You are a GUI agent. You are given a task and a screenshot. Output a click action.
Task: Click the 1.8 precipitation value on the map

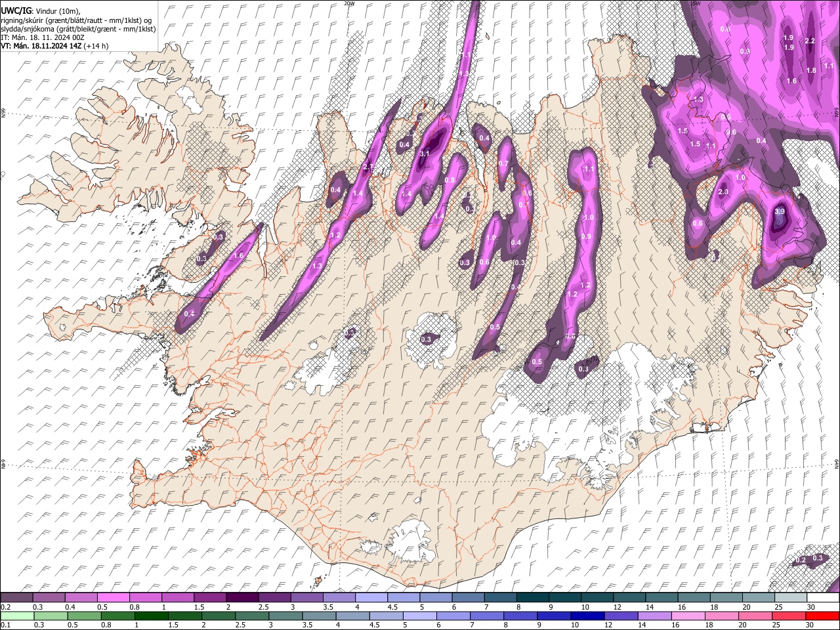tap(811, 70)
